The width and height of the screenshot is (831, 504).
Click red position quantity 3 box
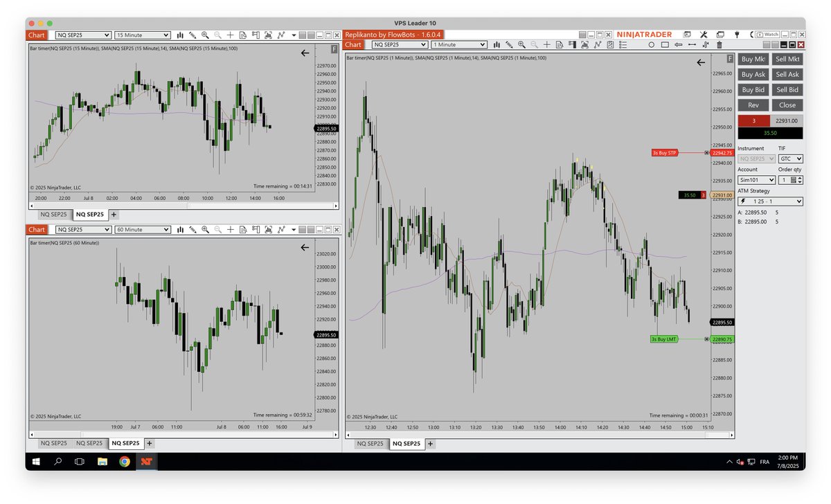[x=754, y=120]
